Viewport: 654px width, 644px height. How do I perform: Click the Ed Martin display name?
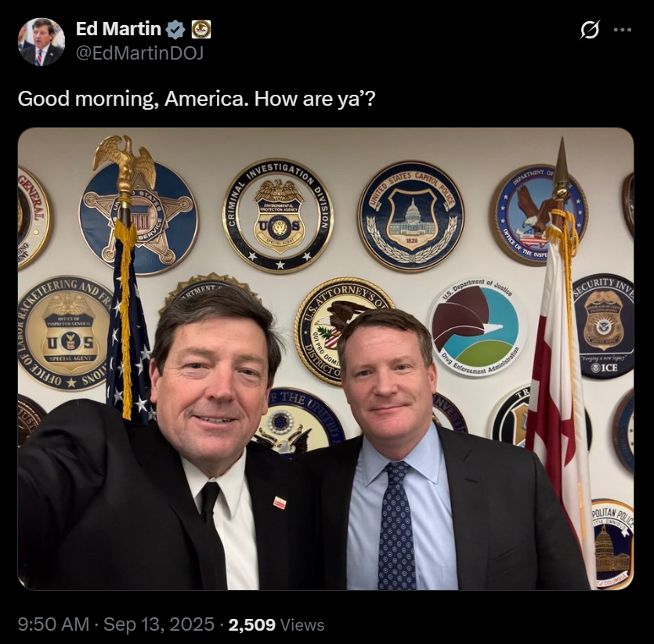[x=118, y=29]
